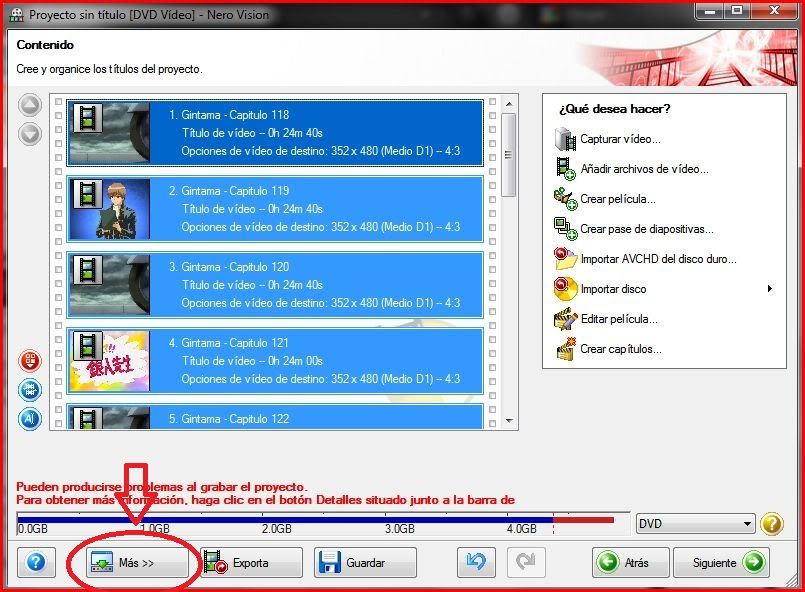This screenshot has width=805, height=592.
Task: Click the title list scroll up arrow
Action: 509,104
